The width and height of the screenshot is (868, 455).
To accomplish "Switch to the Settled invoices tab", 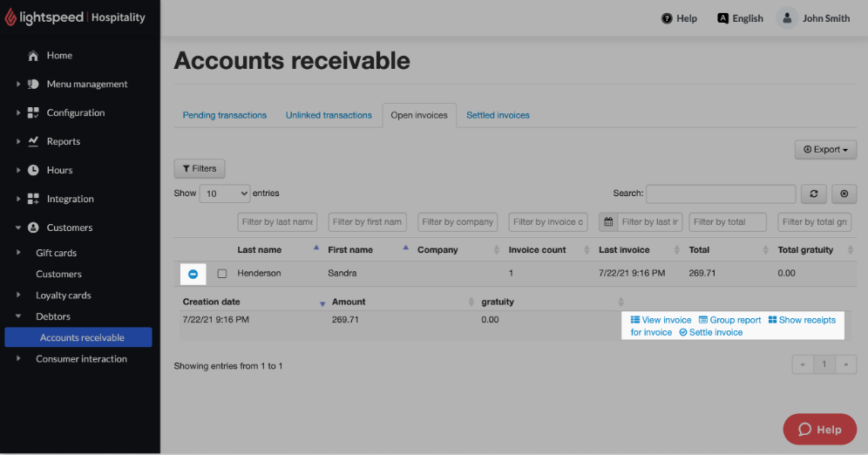I will coord(498,115).
